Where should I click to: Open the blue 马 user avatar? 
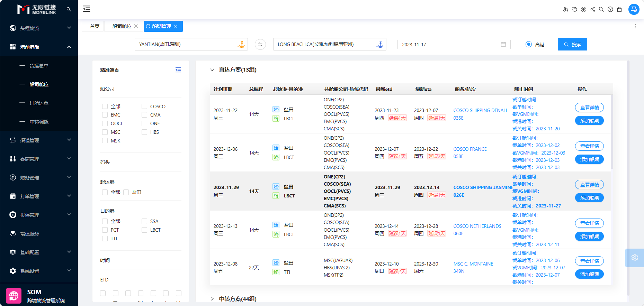pos(634,9)
